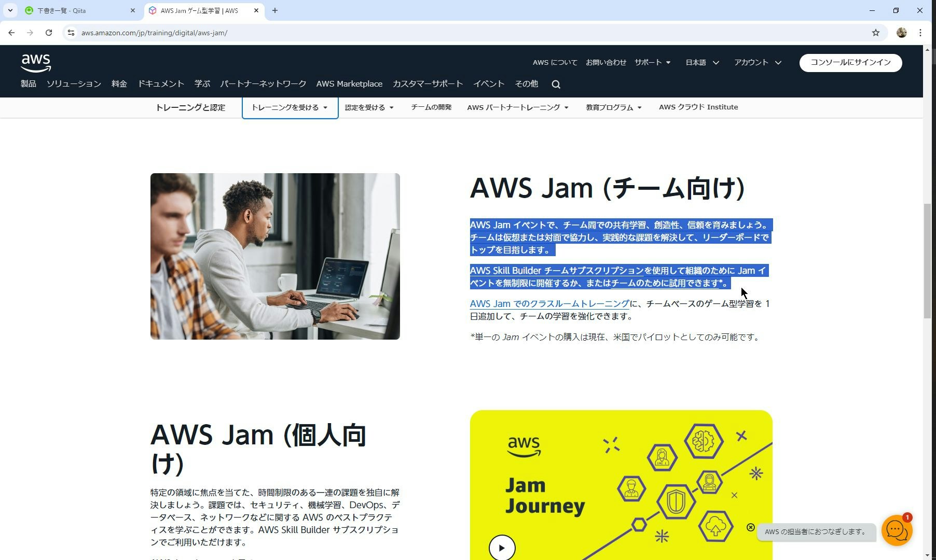Click the AWS Jam (チーム向け) heading
Image resolution: width=936 pixels, height=560 pixels.
608,188
